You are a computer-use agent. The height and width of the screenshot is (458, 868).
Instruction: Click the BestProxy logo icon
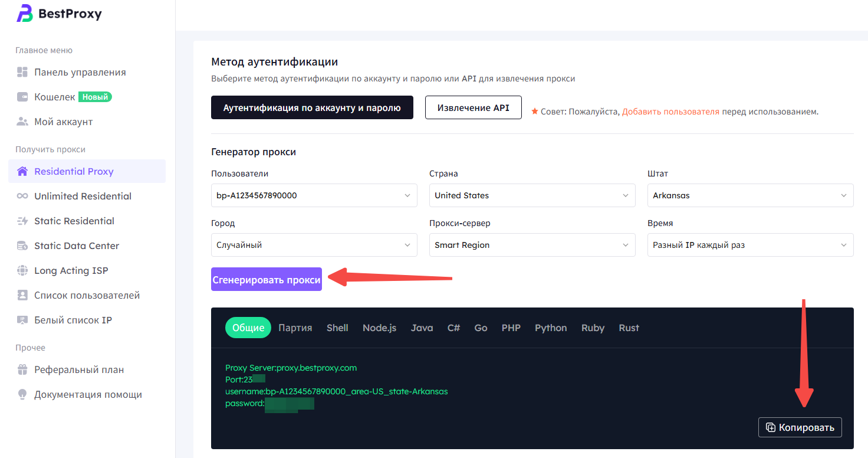click(x=25, y=14)
